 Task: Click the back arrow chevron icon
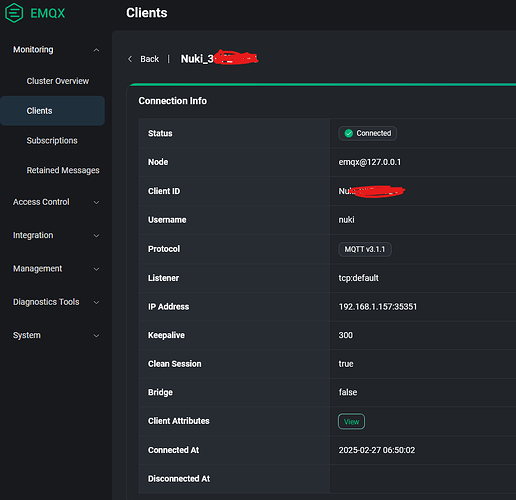[130, 59]
